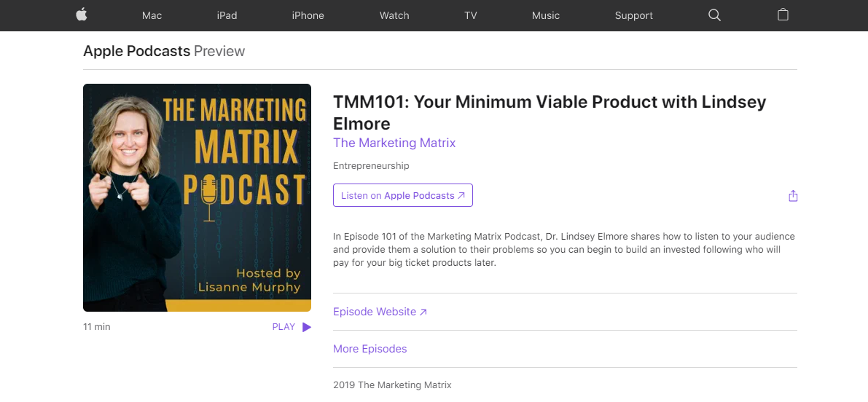The image size is (868, 402).
Task: Click the Listen on Apple Podcasts button
Action: [x=403, y=195]
